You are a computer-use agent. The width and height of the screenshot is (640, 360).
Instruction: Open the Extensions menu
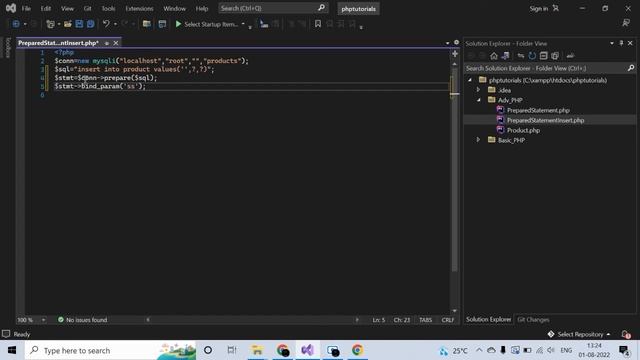(x=139, y=8)
